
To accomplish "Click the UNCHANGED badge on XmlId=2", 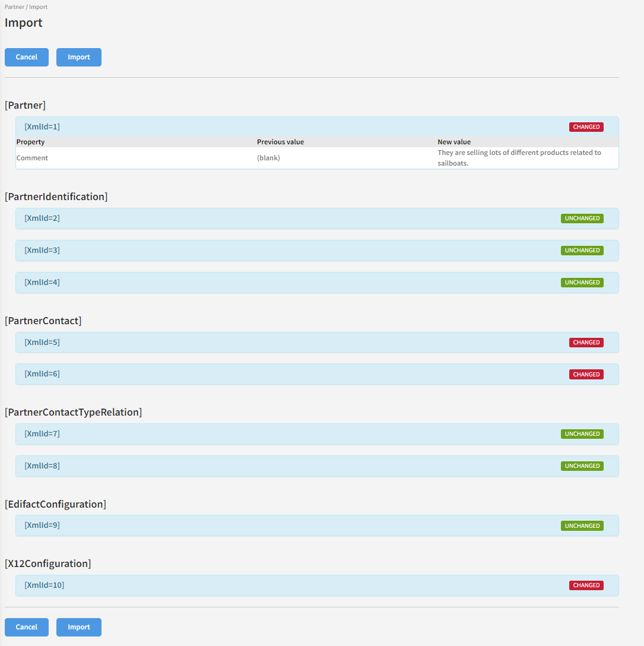I will click(582, 218).
